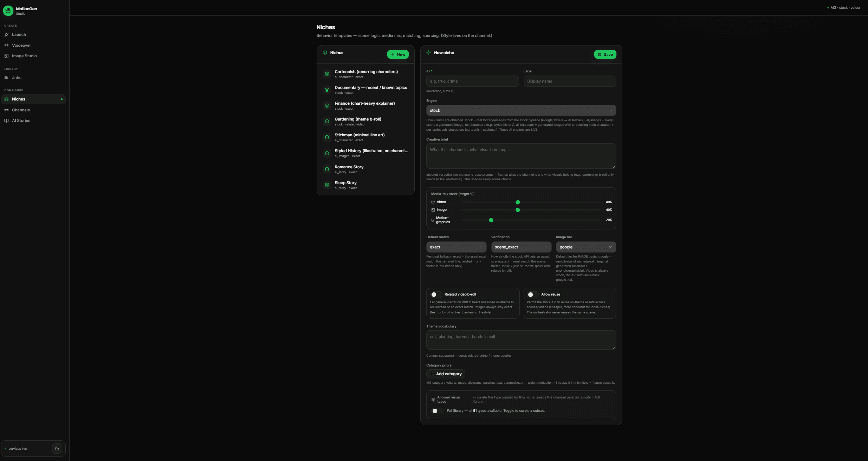
Task: Click the Finance niche layers icon
Action: [327, 105]
